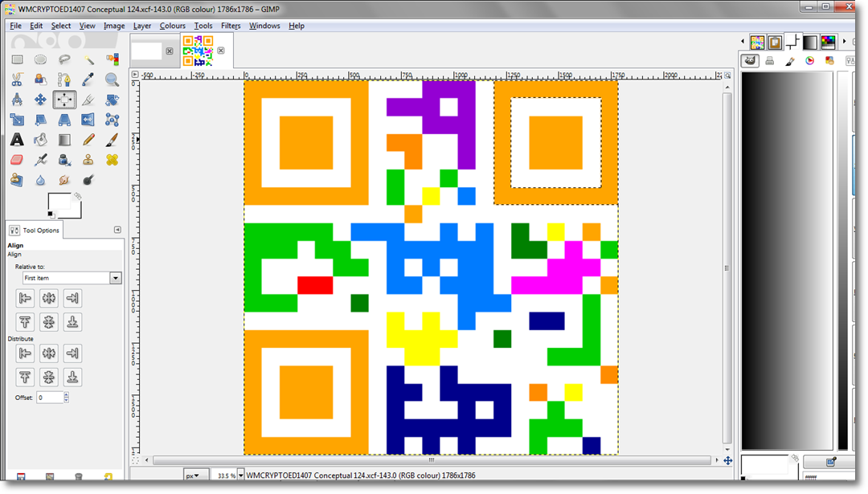Screen dimensions: 868x494
Task: Open the Filters menu
Action: point(231,26)
